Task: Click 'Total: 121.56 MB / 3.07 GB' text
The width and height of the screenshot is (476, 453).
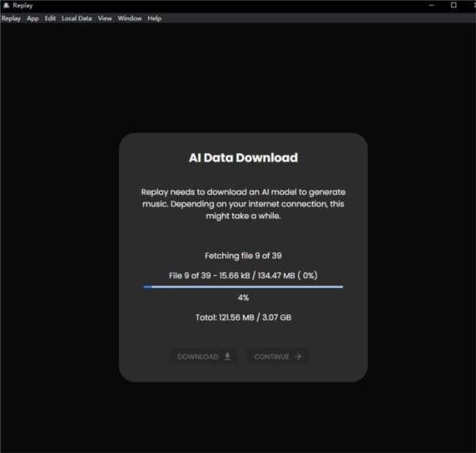Action: point(244,317)
